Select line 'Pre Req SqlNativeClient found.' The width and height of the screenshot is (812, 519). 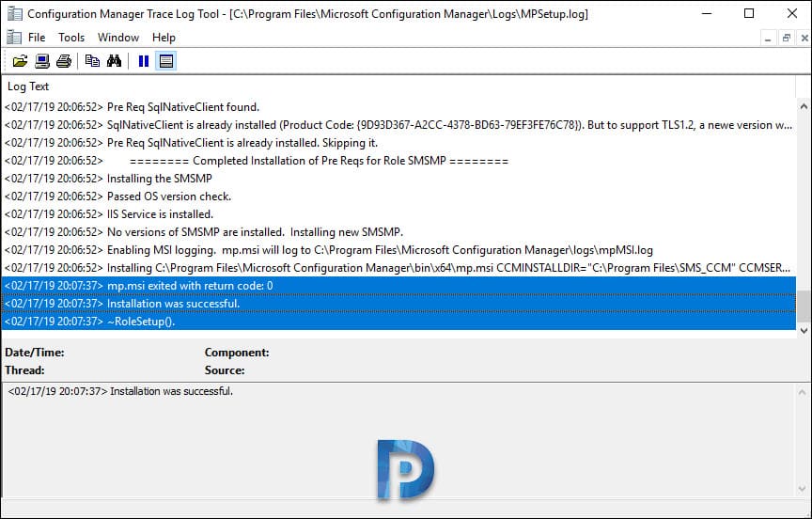pos(398,107)
